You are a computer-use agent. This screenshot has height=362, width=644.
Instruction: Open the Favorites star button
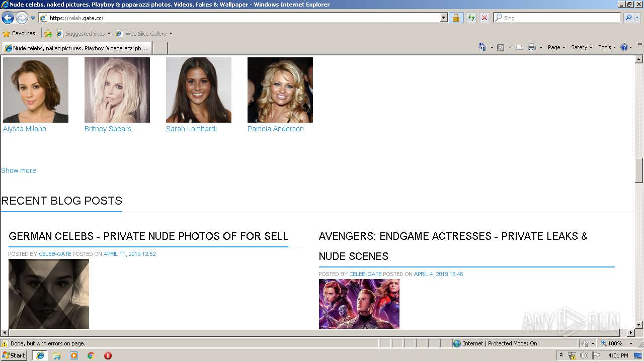click(19, 33)
